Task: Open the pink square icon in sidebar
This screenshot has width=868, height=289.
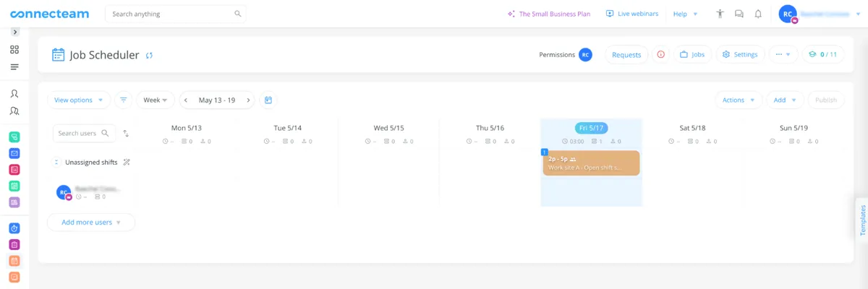Action: click(x=14, y=170)
